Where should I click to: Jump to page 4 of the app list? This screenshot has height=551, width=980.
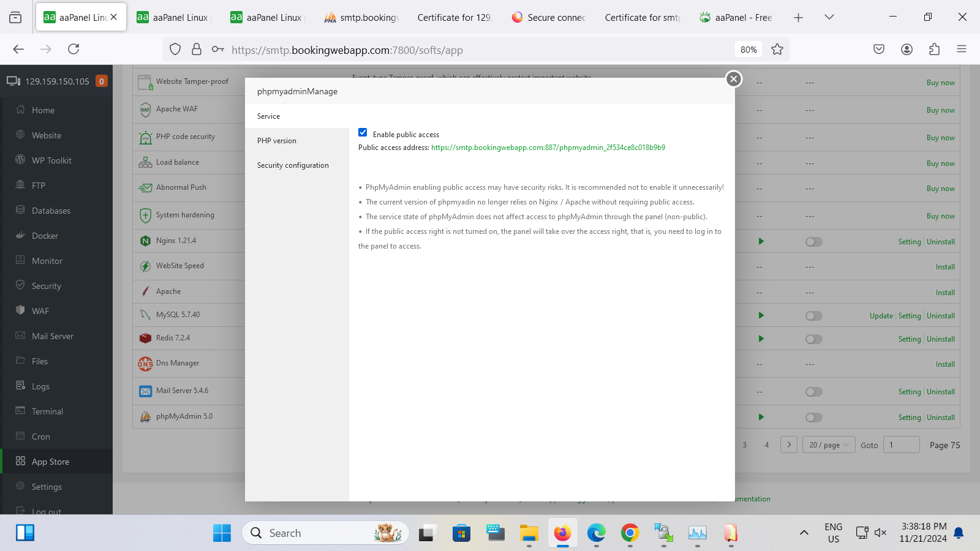766,445
